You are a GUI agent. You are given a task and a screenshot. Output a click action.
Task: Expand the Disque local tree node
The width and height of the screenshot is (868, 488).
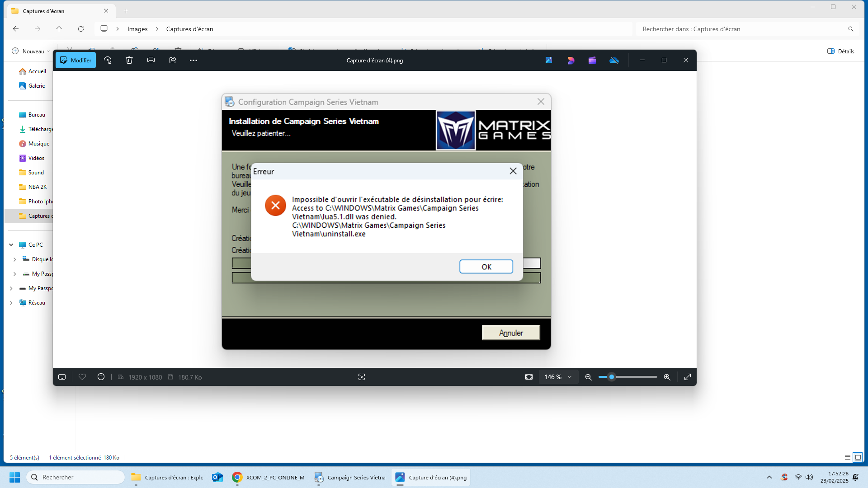click(15, 259)
